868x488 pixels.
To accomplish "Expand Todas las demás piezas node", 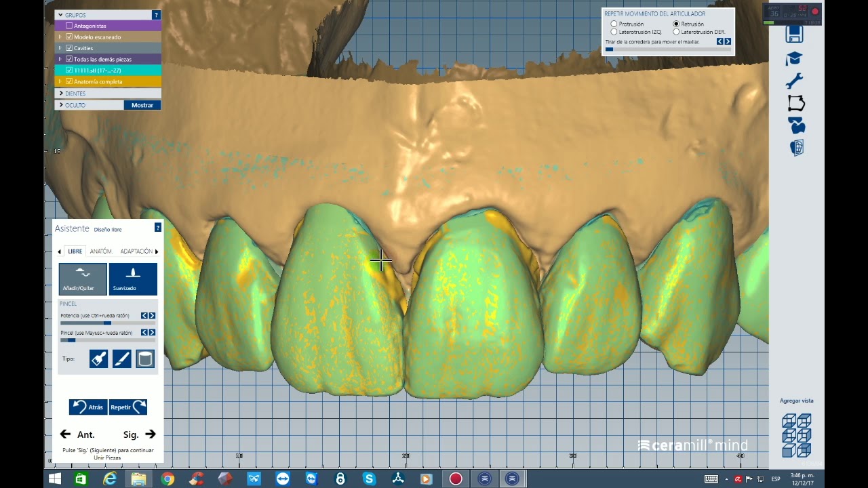I will pos(60,59).
